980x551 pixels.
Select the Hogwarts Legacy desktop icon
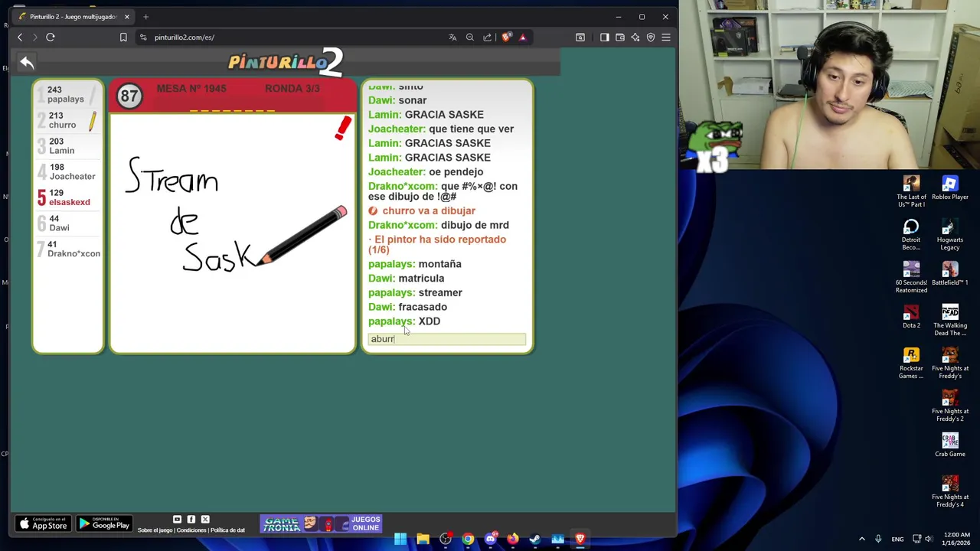pos(950,235)
